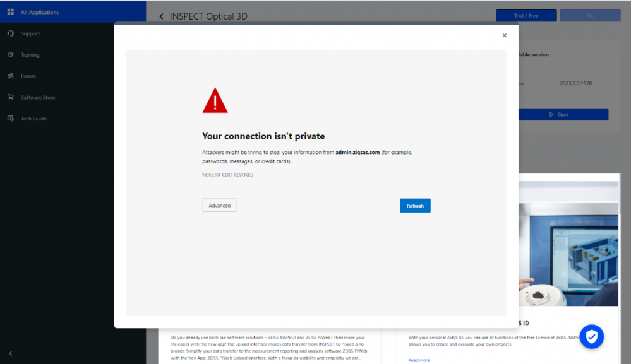This screenshot has height=364, width=631.
Task: Click the Tech Guide icon
Action: pos(11,119)
